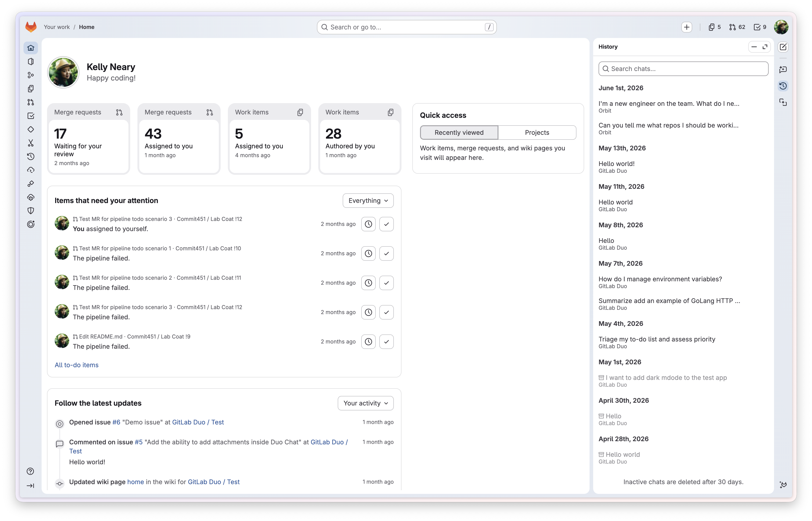Click the left sidebar icon below the cloud-terminal
The height and width of the screenshot is (521, 812).
click(x=31, y=184)
